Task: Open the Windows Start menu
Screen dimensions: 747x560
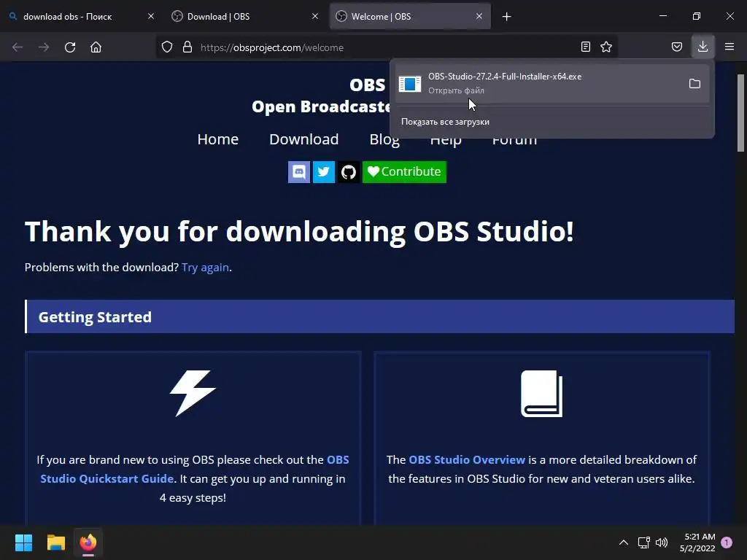Action: [23, 542]
